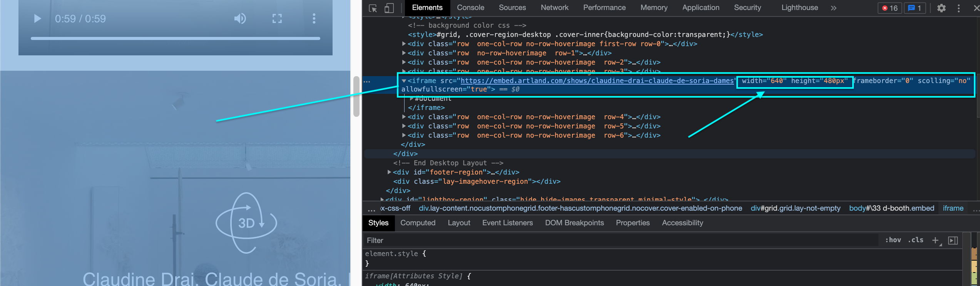Expand the row-0 div node
This screenshot has height=286, width=980.
pyautogui.click(x=404, y=44)
